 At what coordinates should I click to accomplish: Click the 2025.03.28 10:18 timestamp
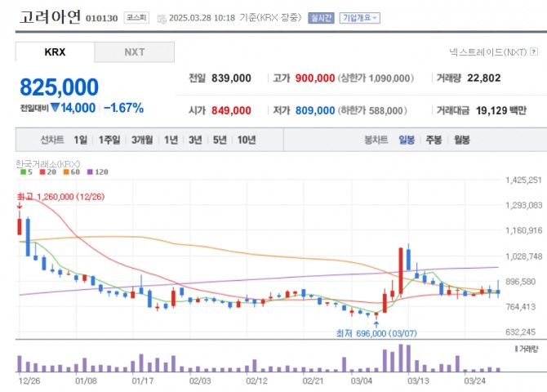(202, 18)
